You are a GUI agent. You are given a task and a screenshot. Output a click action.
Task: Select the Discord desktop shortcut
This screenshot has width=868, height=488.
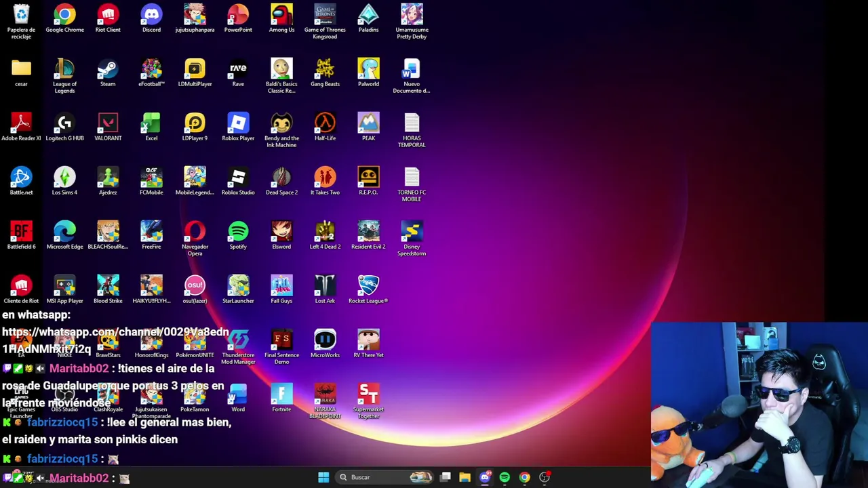151,18
